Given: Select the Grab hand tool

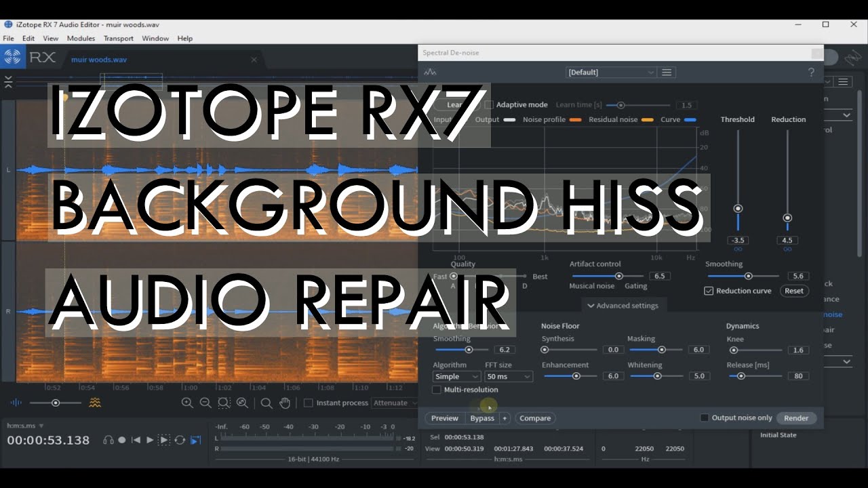Looking at the screenshot, I should (285, 403).
